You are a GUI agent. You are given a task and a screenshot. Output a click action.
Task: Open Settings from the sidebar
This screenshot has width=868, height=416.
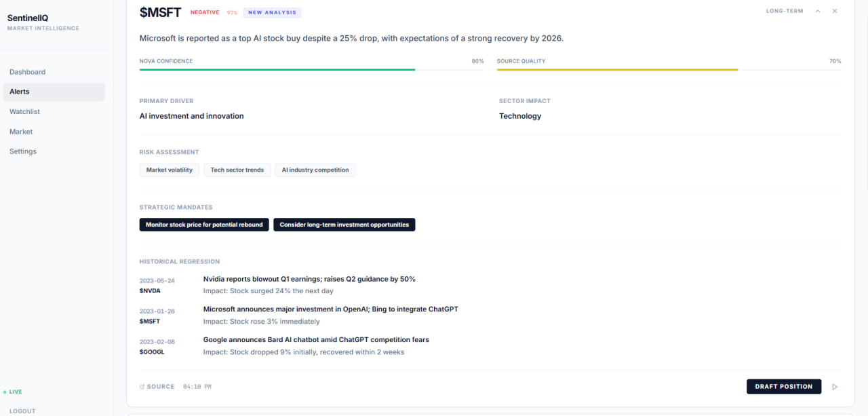coord(23,151)
